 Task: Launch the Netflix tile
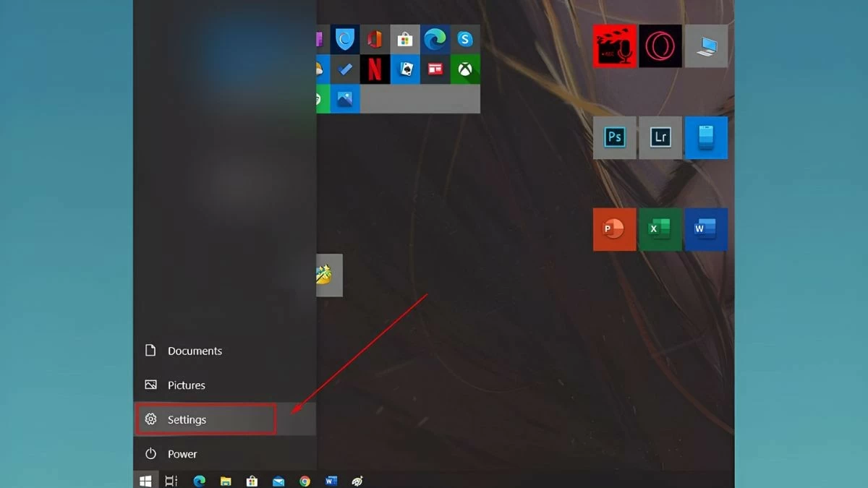pos(375,69)
